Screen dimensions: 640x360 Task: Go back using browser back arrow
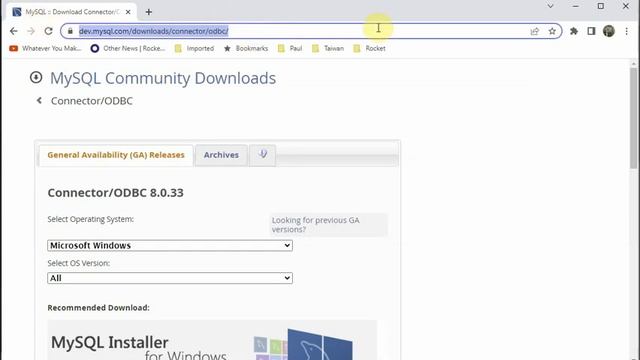pyautogui.click(x=13, y=31)
